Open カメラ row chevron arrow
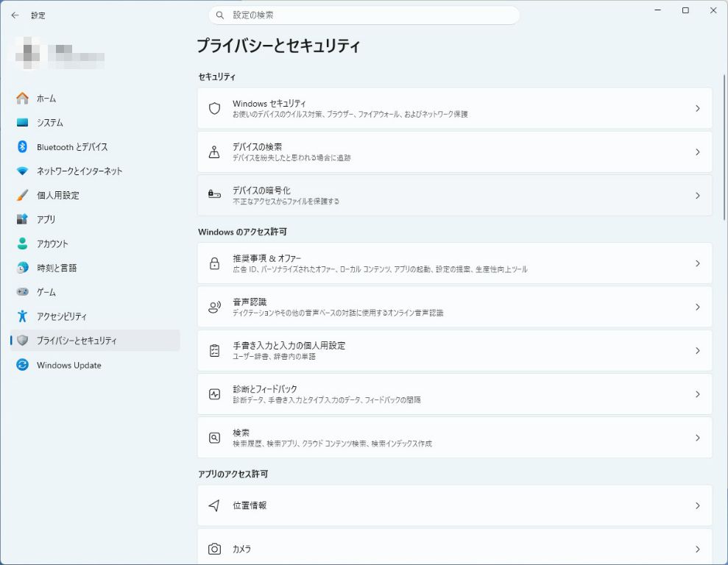Viewport: 728px width, 565px height. (x=697, y=549)
